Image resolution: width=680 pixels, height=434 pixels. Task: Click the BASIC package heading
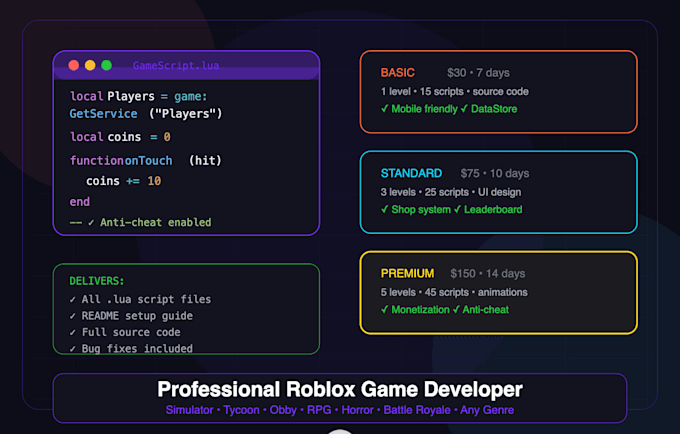398,72
